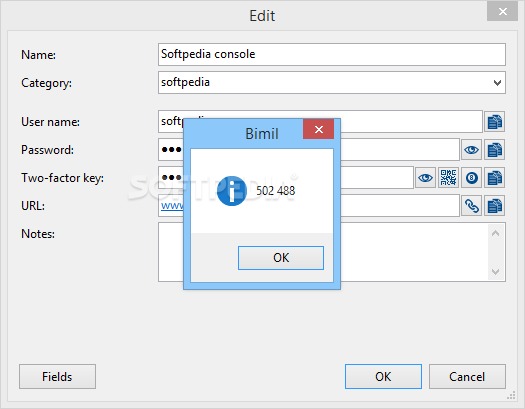Screen dimensions: 525x409
Task: Open the two-factor key QR code
Action: pyautogui.click(x=448, y=178)
